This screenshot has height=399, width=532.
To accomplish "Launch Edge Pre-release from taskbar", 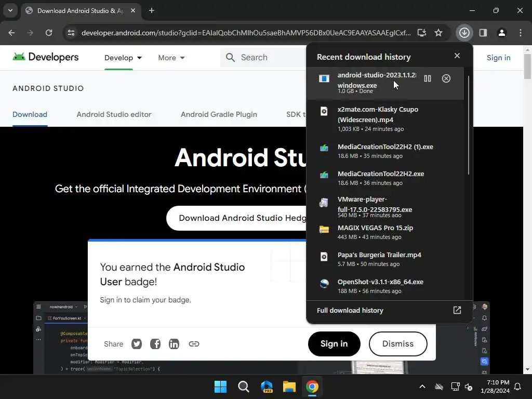I will (x=267, y=387).
